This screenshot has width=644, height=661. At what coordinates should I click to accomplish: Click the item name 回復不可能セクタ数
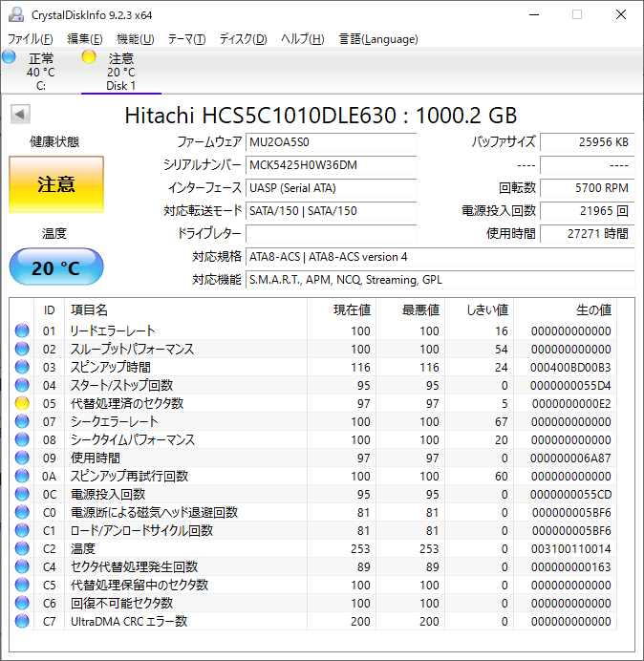122,603
